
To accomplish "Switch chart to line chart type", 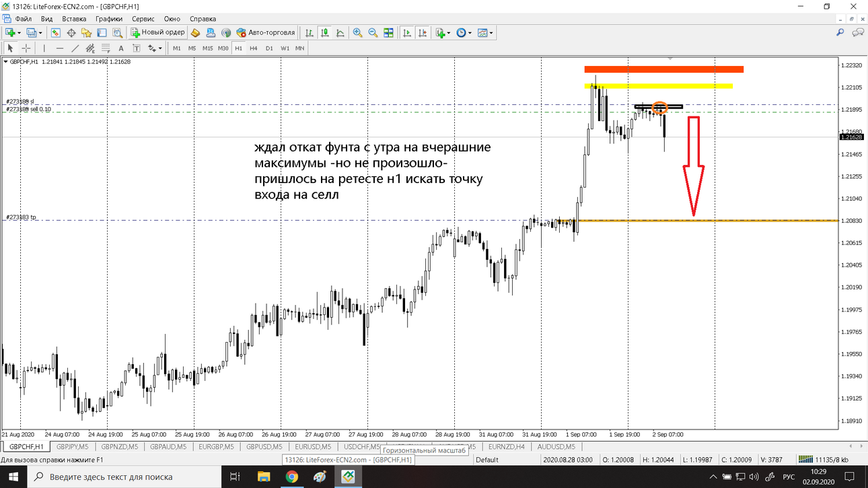I will click(340, 32).
